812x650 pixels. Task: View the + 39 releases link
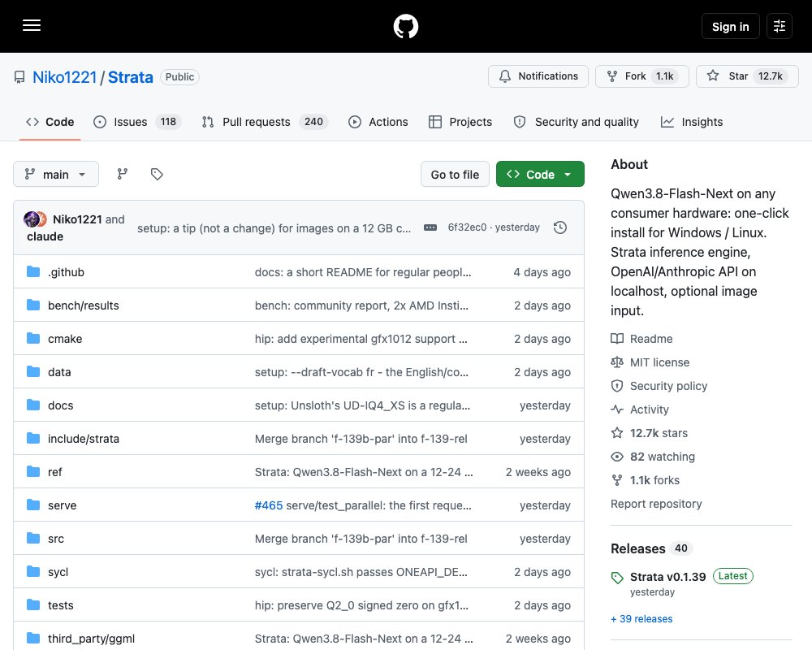(641, 619)
